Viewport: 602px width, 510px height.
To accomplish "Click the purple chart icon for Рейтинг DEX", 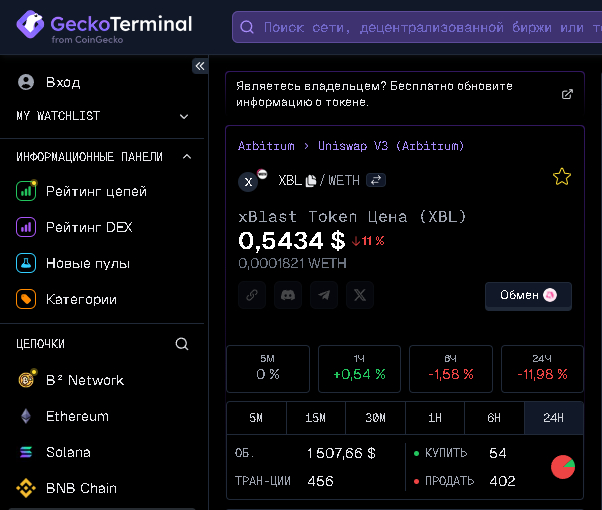I will [26, 227].
